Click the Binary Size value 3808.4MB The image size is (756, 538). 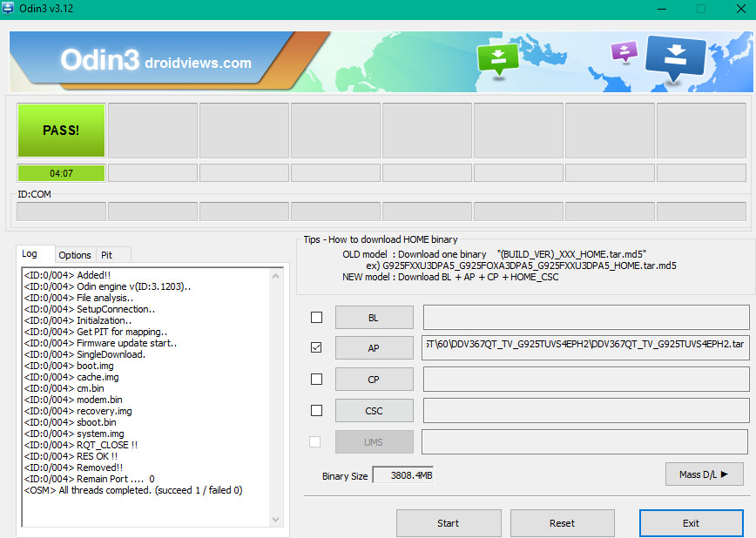[402, 475]
